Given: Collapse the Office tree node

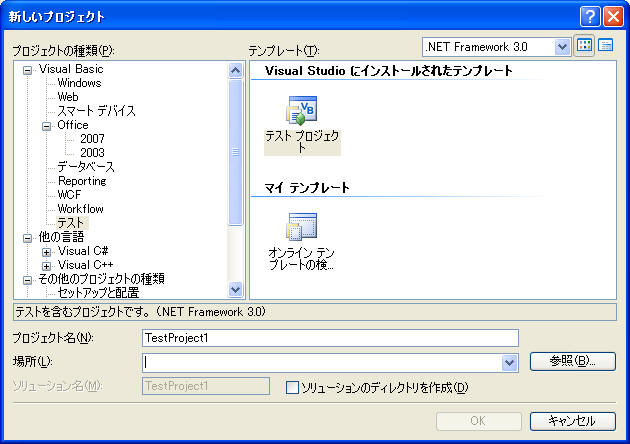Looking at the screenshot, I should point(47,127).
